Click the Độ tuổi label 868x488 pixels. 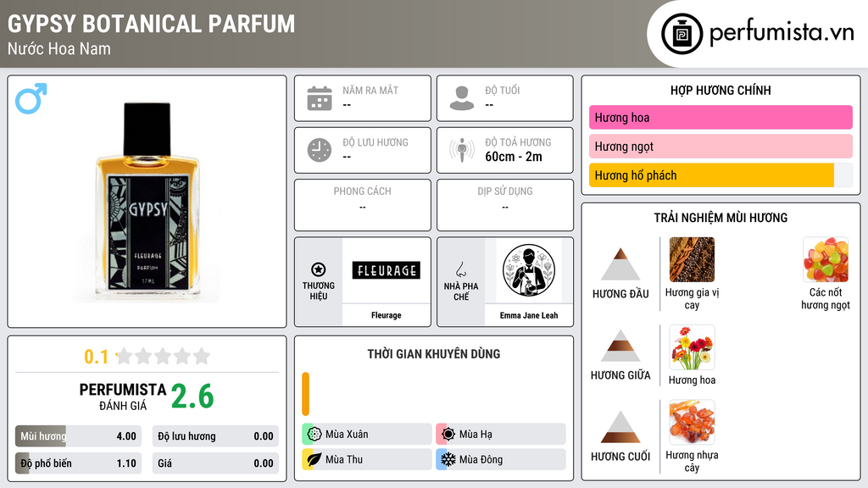pyautogui.click(x=502, y=90)
